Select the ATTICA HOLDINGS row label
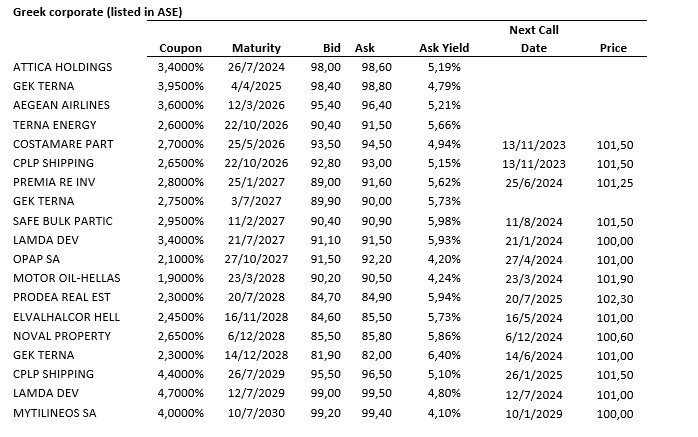This screenshot has height=437, width=698. [62, 67]
